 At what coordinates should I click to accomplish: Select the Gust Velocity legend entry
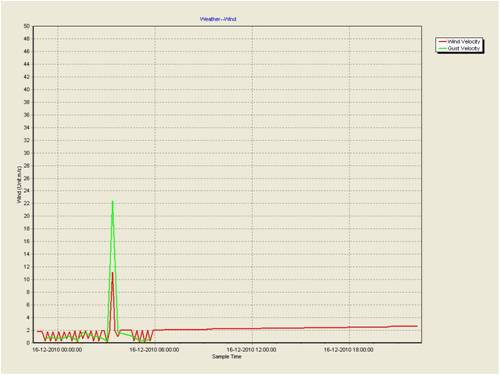click(460, 48)
